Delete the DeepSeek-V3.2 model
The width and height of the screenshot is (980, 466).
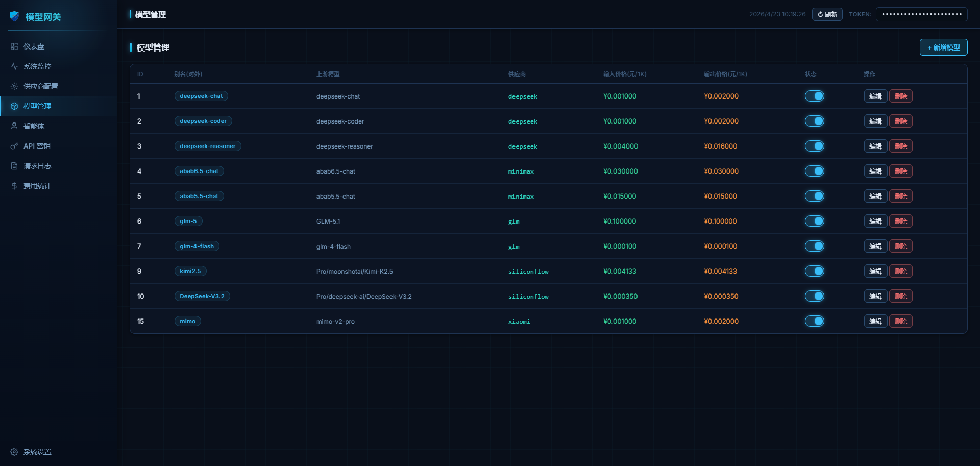click(x=901, y=296)
